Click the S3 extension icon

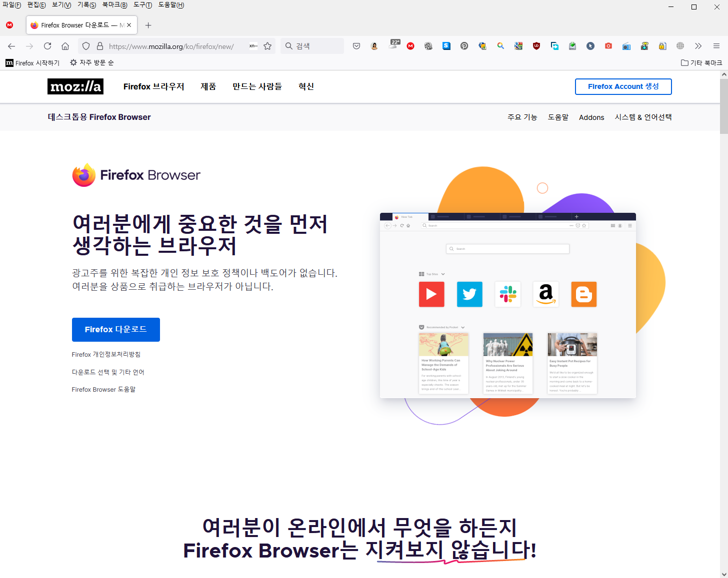(x=518, y=46)
